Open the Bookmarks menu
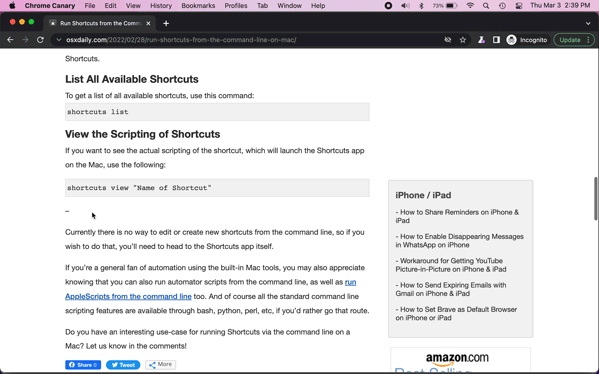 coord(198,6)
